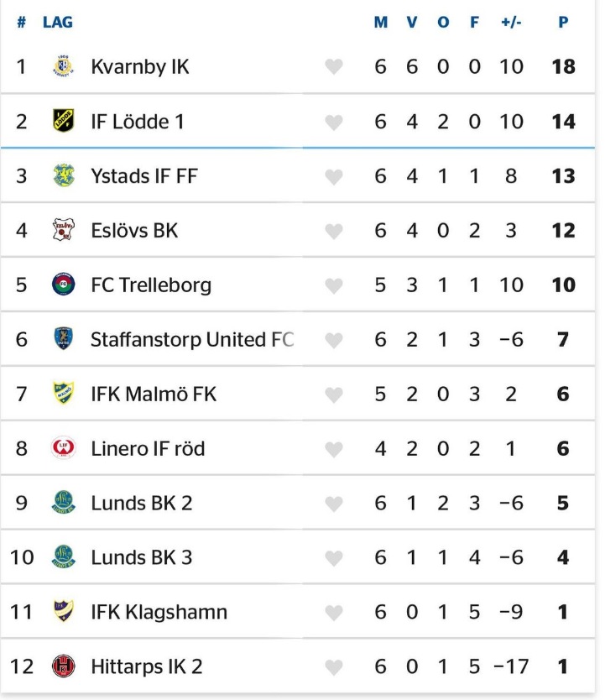The height and width of the screenshot is (700, 605).
Task: Open the Eslövs BK team name link
Action: [x=134, y=230]
